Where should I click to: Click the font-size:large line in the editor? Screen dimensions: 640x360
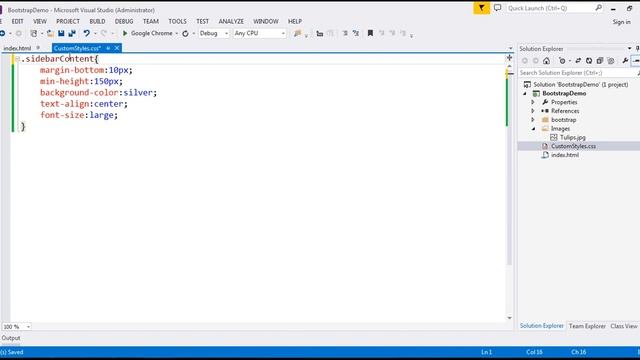[x=79, y=115]
